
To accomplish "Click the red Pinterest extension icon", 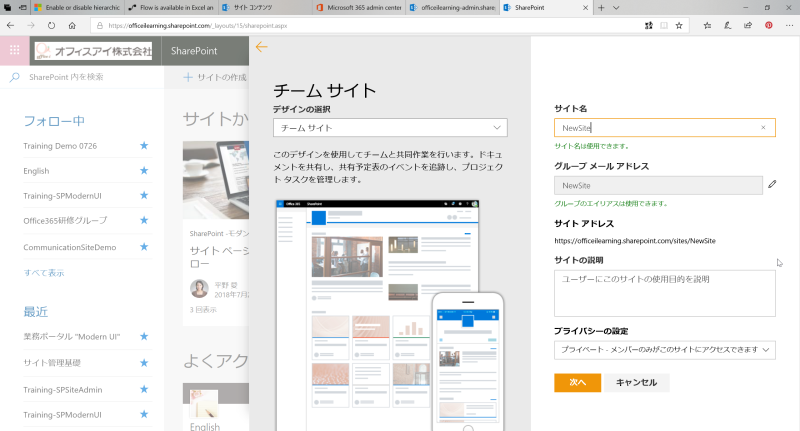I will click(x=768, y=26).
